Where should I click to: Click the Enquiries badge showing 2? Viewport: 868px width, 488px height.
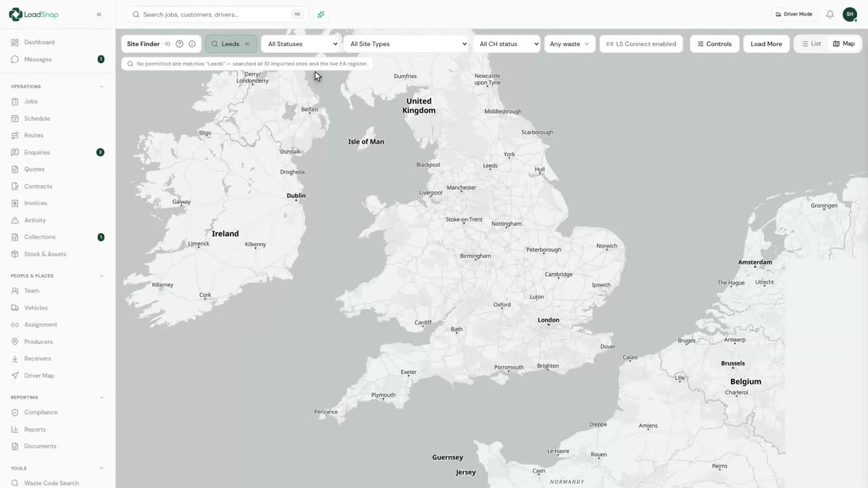(100, 152)
